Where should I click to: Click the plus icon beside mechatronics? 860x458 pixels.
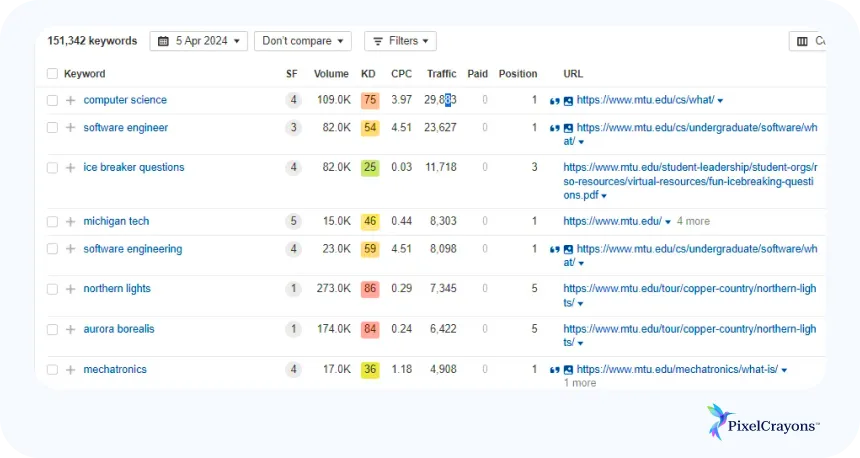(70, 370)
